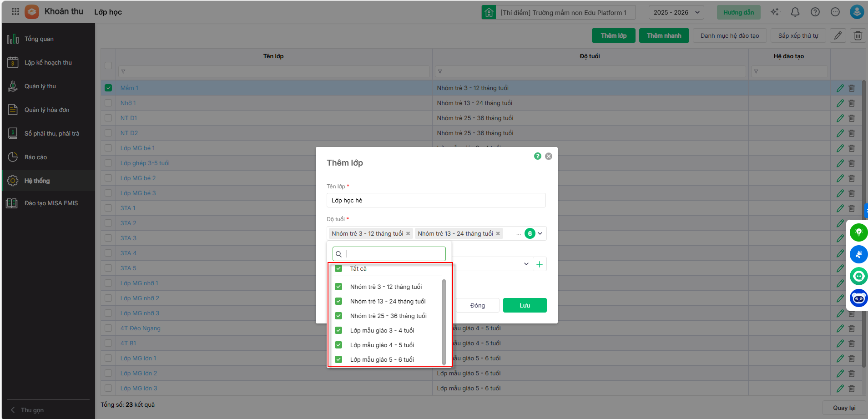Image resolution: width=868 pixels, height=419 pixels.
Task: Open the AI sparkle assistant icon
Action: click(774, 12)
